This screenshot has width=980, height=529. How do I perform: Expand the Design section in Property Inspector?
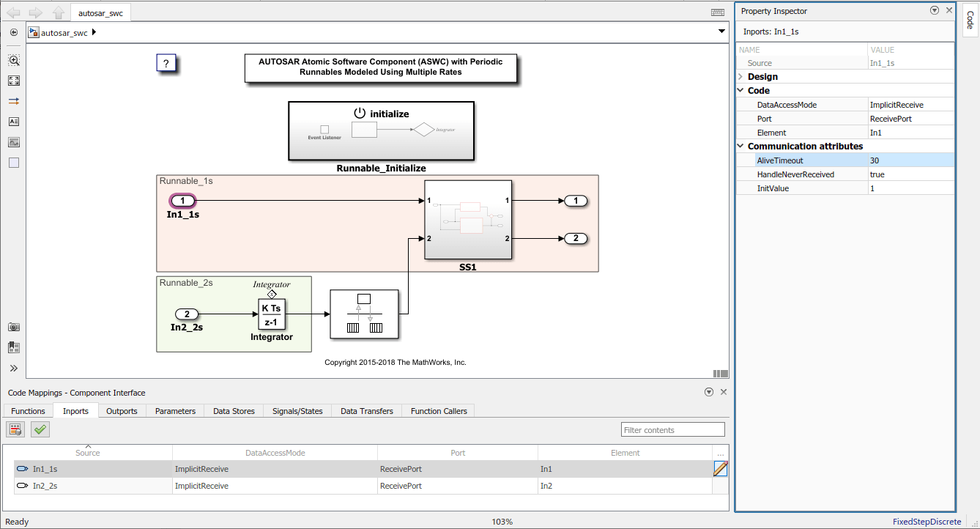click(x=740, y=76)
